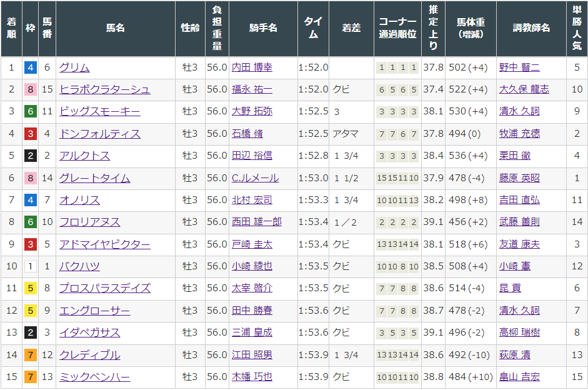Click the 着差 column header
This screenshot has width=588, height=390.
pos(351,28)
